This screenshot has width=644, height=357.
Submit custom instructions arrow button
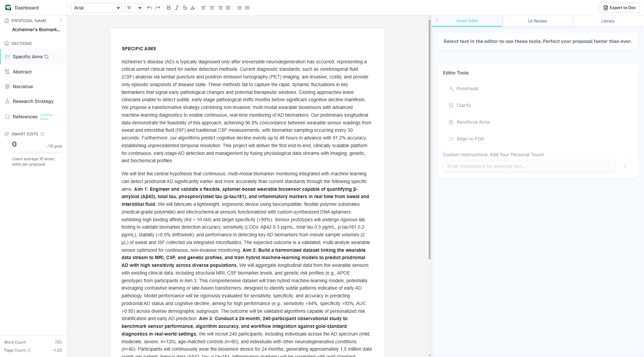coord(625,166)
